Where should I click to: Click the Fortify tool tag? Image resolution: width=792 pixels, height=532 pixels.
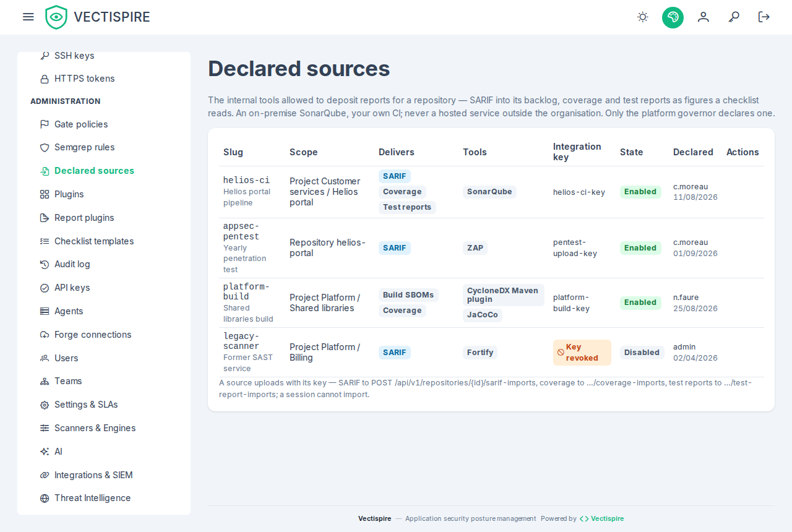point(480,353)
